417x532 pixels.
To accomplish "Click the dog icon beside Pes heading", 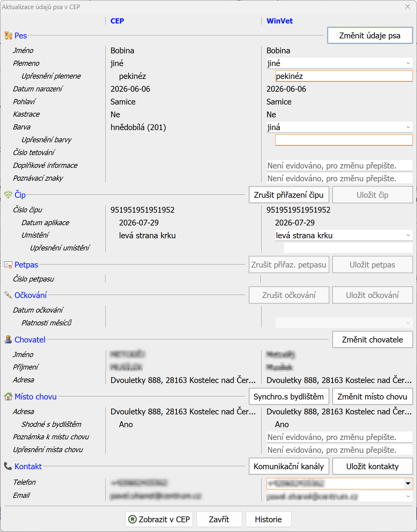I will [8, 36].
